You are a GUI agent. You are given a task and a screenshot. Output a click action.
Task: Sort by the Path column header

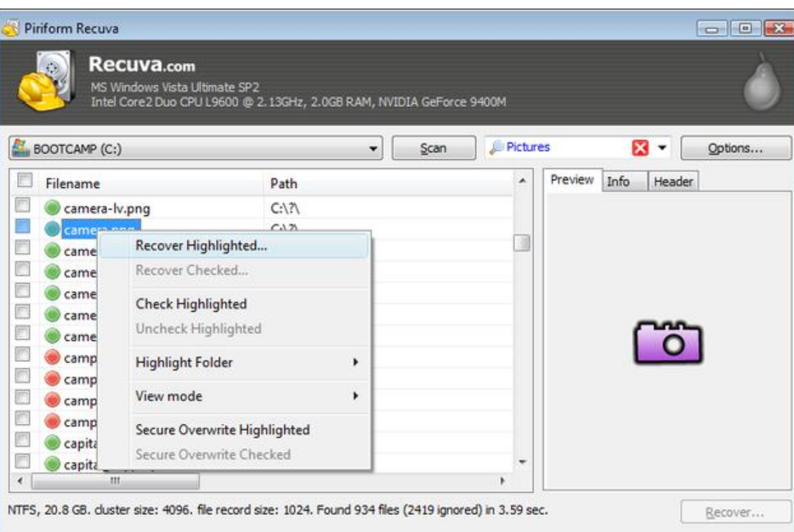pyautogui.click(x=388, y=184)
